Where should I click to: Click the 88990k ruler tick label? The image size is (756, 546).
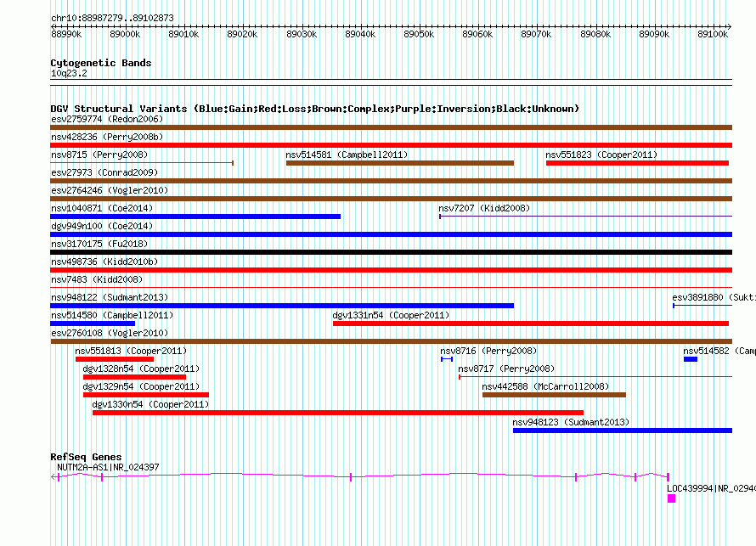[66, 34]
